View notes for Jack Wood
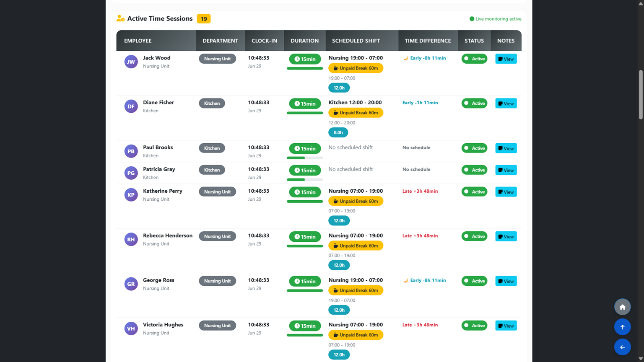This screenshot has height=362, width=644. [506, 59]
